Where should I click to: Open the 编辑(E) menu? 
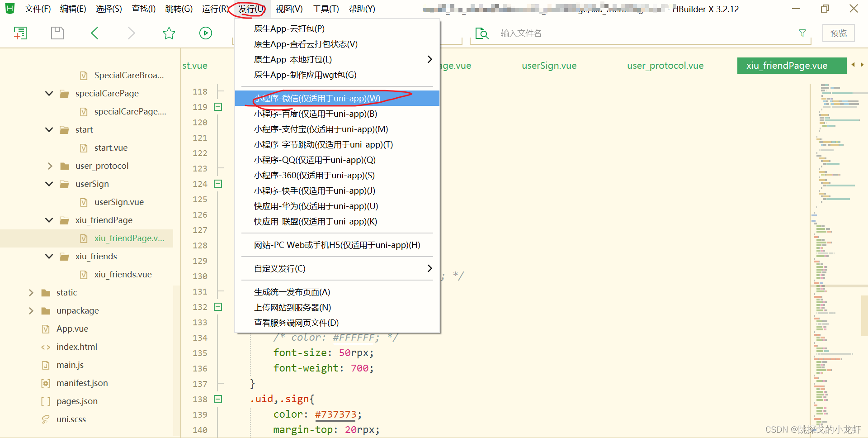click(73, 9)
